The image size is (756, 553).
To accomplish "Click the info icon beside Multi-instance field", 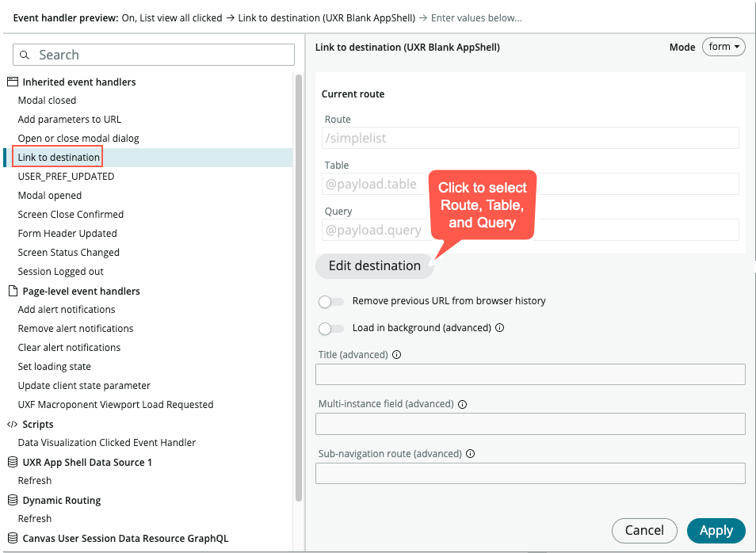I will (462, 404).
